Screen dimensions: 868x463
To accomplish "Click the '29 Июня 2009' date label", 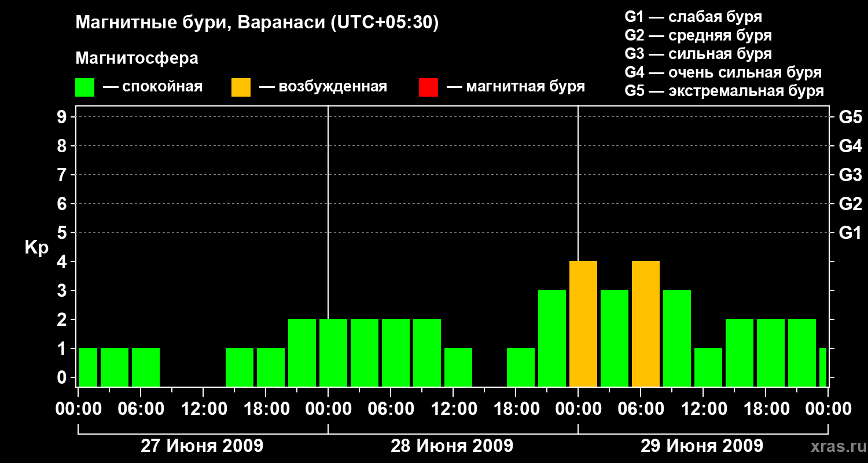I will pyautogui.click(x=702, y=446).
